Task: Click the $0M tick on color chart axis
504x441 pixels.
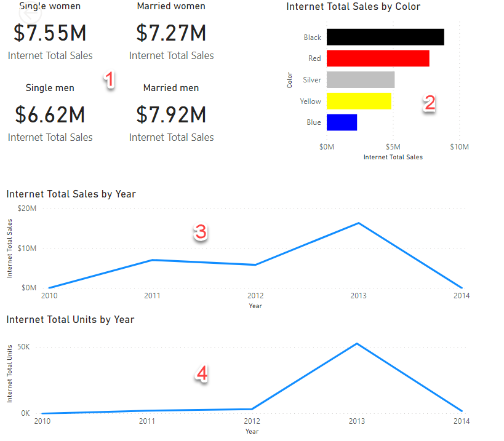Action: point(327,147)
